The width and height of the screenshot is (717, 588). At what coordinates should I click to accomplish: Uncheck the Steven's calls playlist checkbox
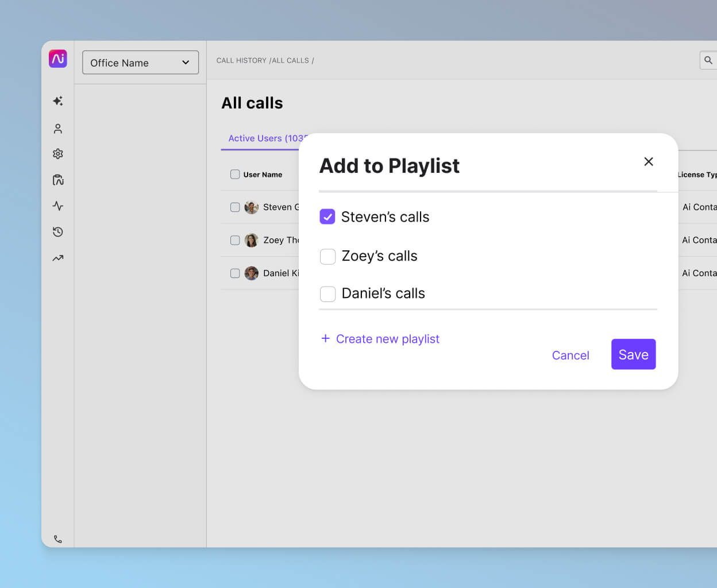coord(327,216)
